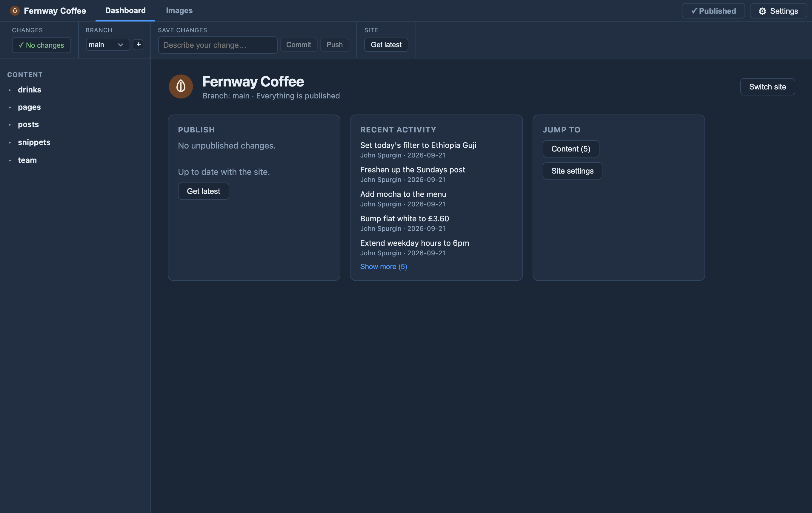The height and width of the screenshot is (513, 812).
Task: Expand the pages folder arrow
Action: (10, 107)
